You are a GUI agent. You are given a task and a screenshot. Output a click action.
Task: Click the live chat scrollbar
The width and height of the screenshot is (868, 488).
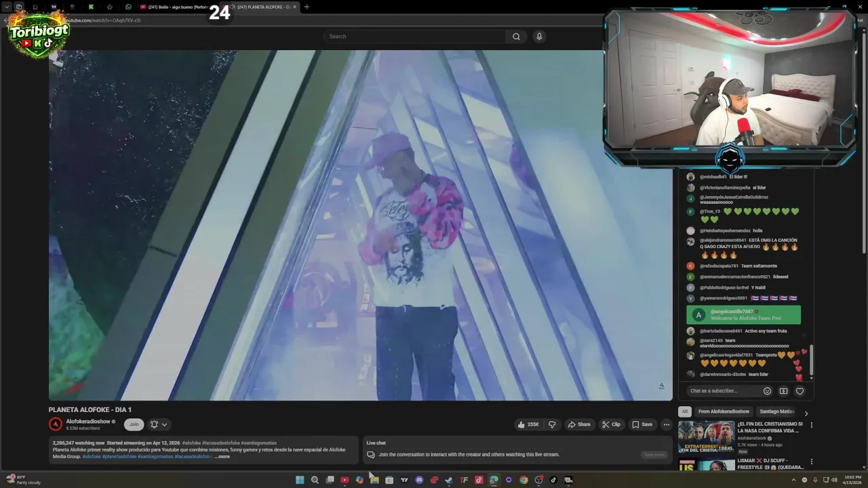click(x=811, y=361)
